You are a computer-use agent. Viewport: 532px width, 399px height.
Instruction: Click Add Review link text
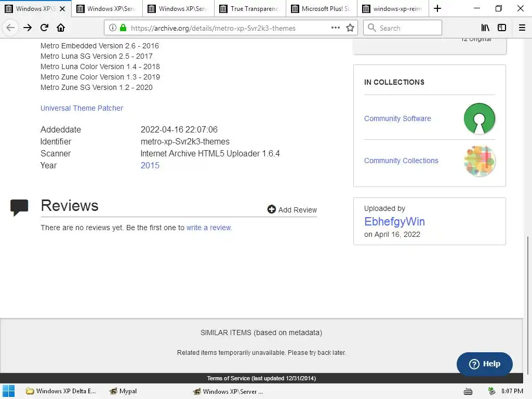tap(298, 210)
